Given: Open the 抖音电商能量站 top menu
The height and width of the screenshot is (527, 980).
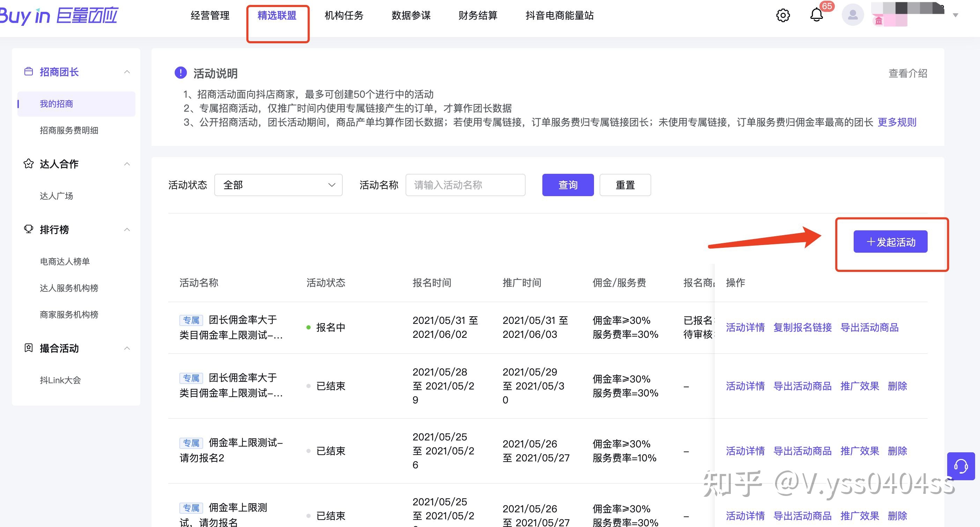Looking at the screenshot, I should click(x=559, y=16).
